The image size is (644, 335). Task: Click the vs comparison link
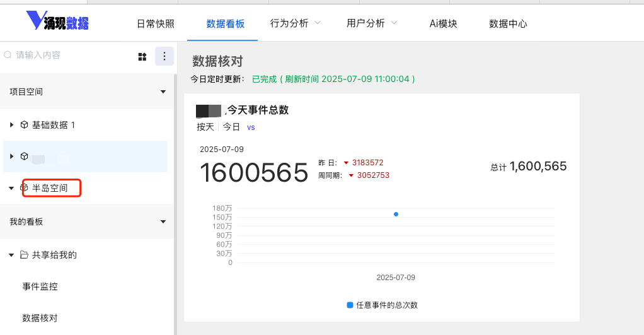click(x=251, y=127)
